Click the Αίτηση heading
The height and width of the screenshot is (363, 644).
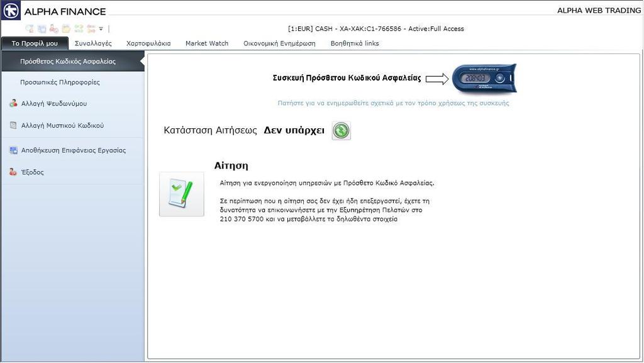coord(231,165)
